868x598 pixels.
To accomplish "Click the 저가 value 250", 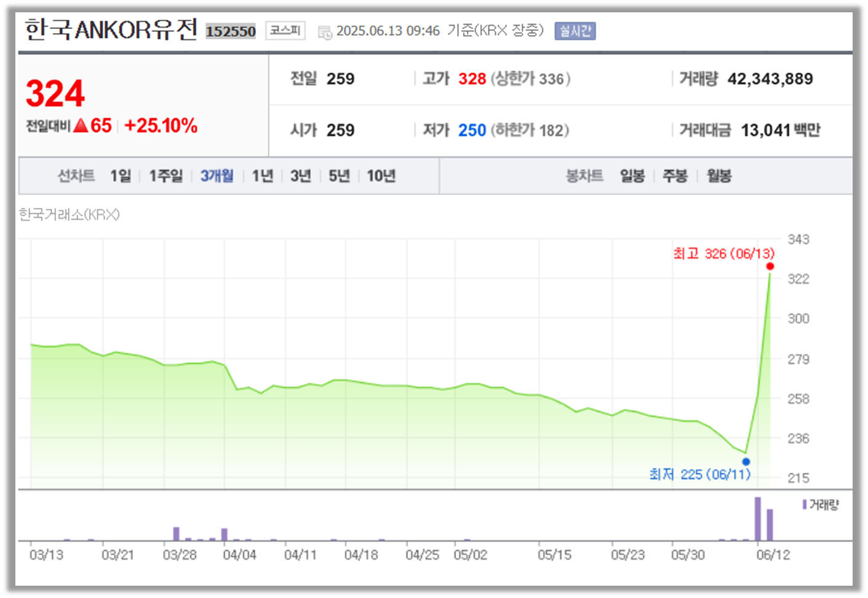I will pos(472,130).
